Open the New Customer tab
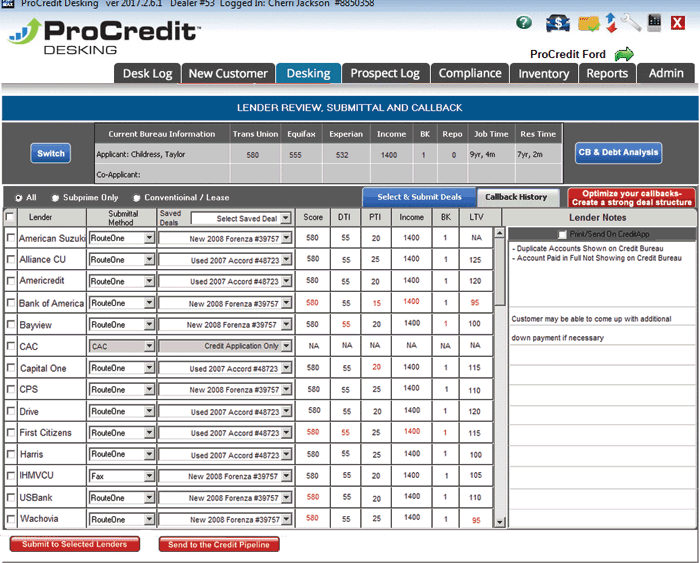This screenshot has width=700, height=563. (x=228, y=73)
